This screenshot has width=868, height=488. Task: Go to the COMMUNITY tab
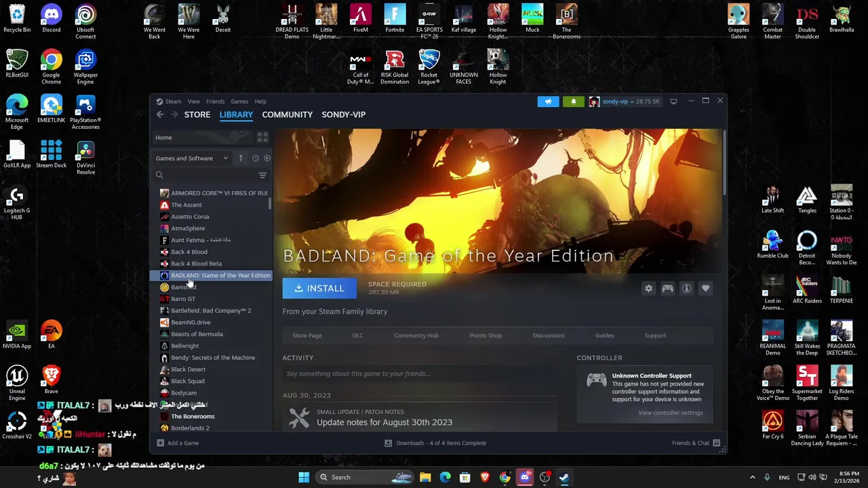[287, 115]
